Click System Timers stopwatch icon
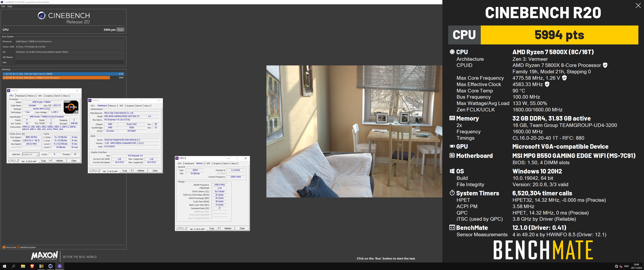The width and height of the screenshot is (644, 270). pyautogui.click(x=452, y=193)
